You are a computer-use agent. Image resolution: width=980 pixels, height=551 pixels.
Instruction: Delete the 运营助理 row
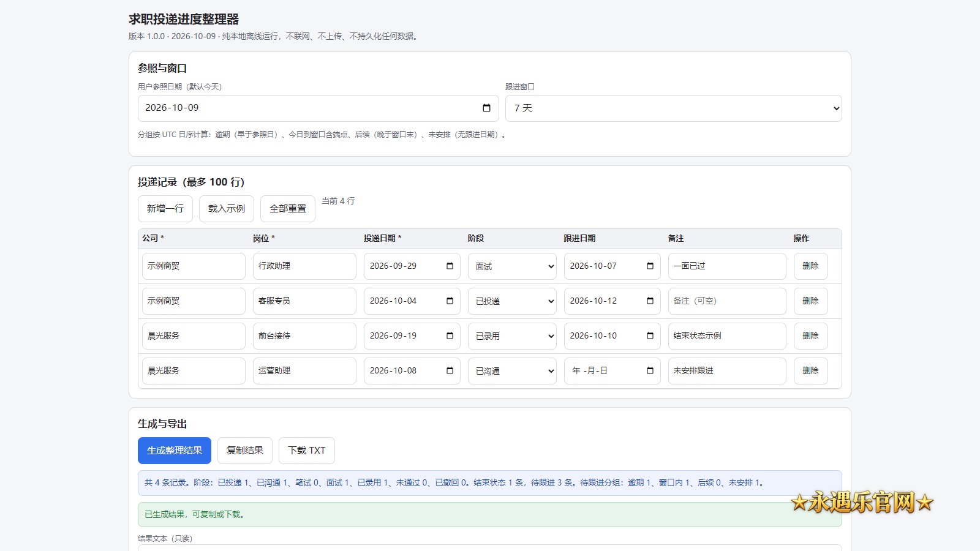tap(810, 371)
